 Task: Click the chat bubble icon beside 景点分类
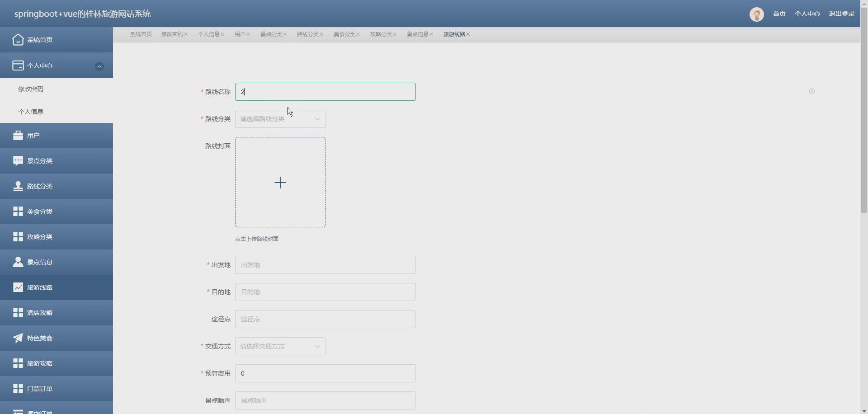pyautogui.click(x=18, y=161)
